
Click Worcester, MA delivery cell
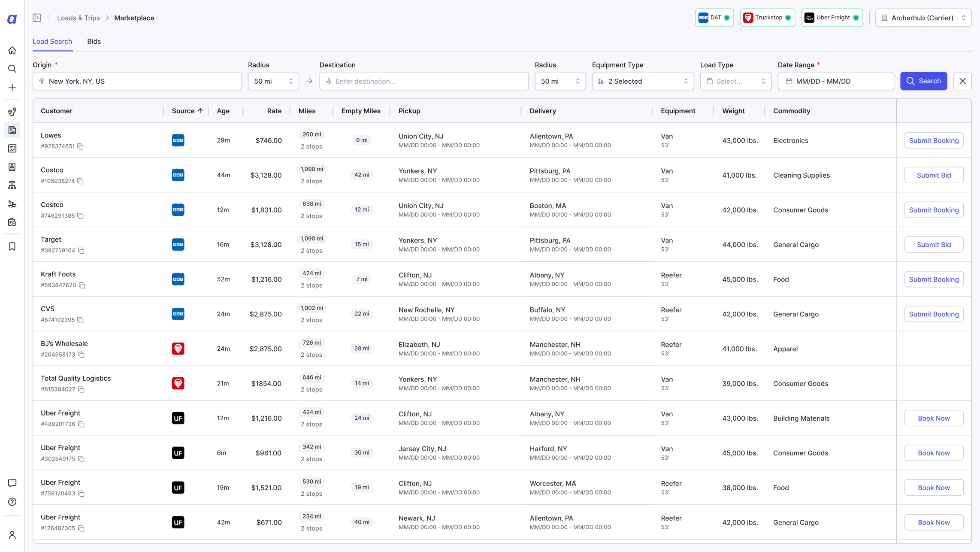coord(553,483)
